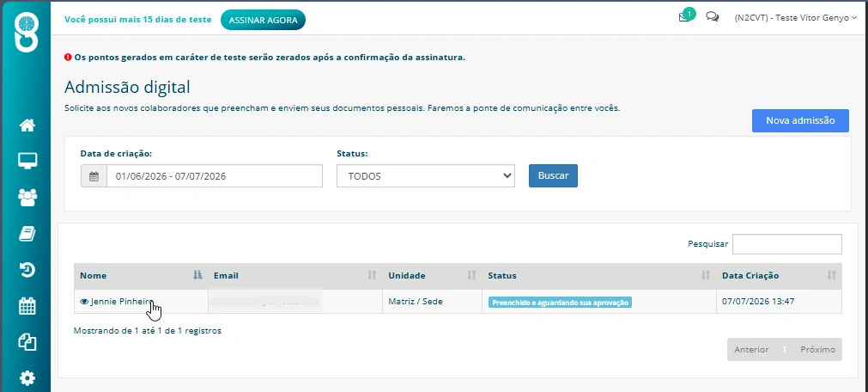
Task: Open the employees group icon
Action: click(x=27, y=198)
